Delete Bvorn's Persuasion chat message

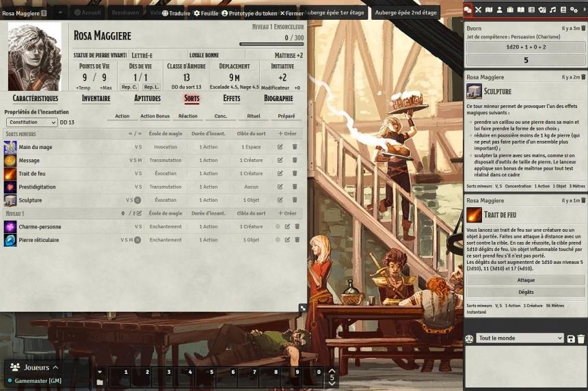[583, 28]
